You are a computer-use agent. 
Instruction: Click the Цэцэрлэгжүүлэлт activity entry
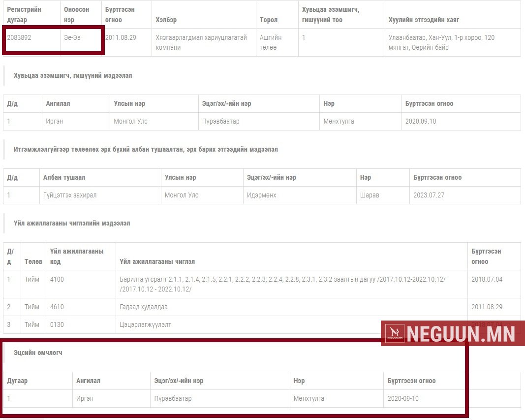(x=146, y=324)
